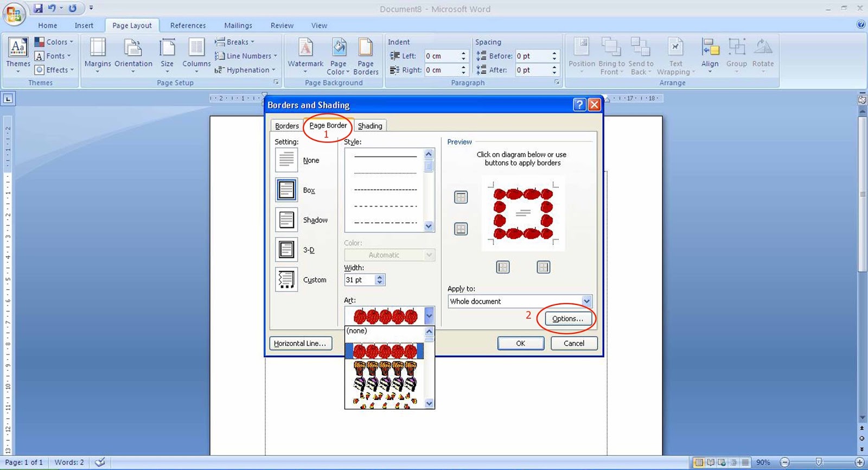
Task: Open the Page Color picker
Action: pos(338,55)
